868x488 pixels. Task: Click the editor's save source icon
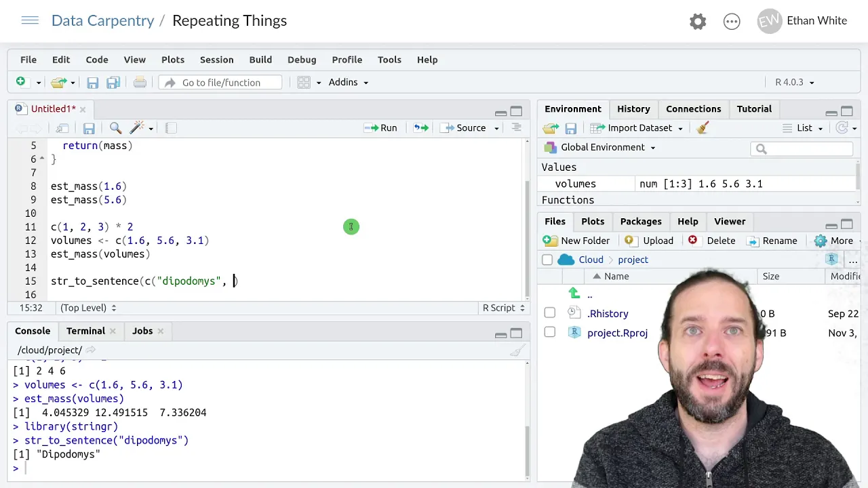pos(89,128)
